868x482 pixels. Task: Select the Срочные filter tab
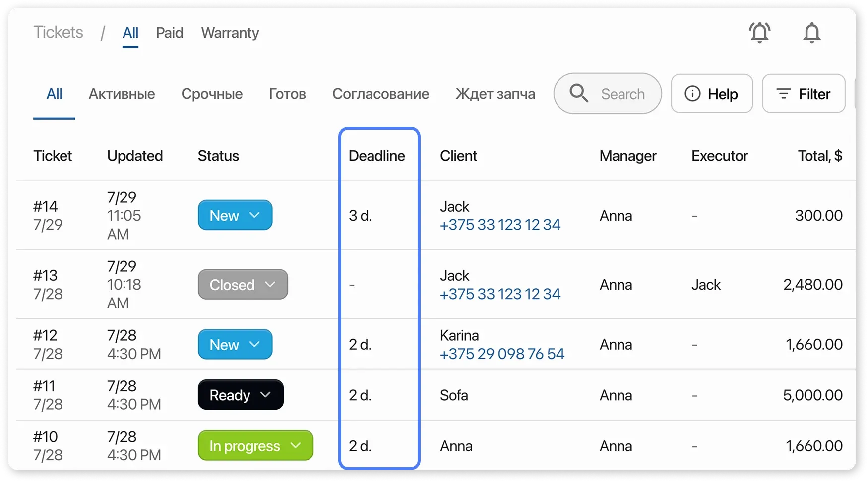(x=212, y=94)
